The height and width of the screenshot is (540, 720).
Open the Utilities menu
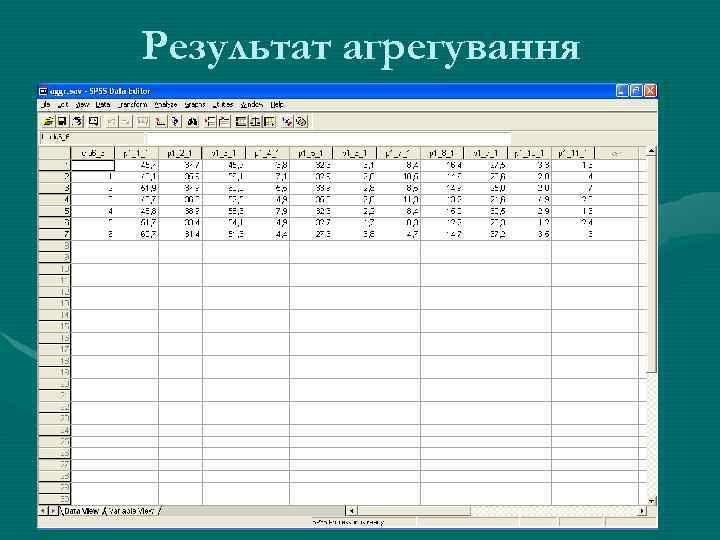click(x=223, y=105)
